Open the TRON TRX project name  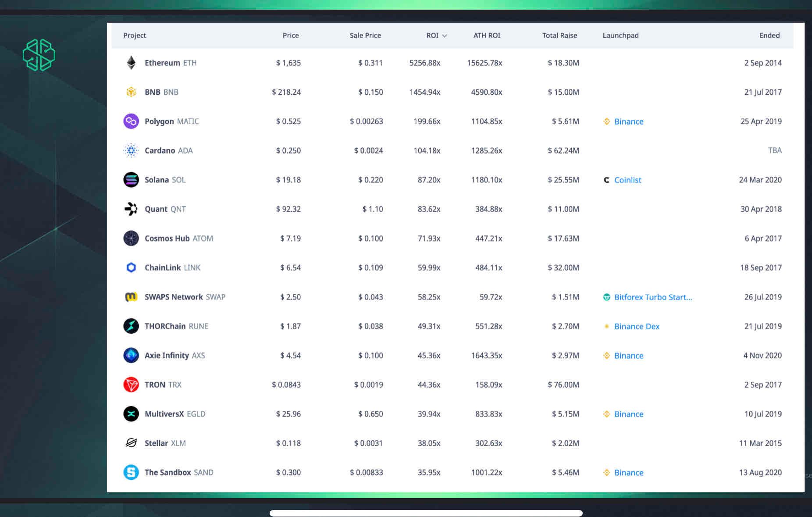tap(163, 385)
